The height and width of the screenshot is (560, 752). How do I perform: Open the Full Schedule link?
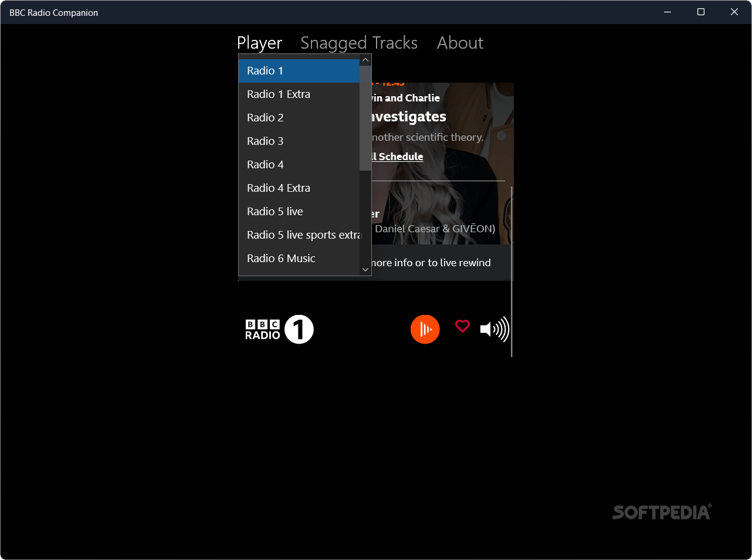point(397,157)
